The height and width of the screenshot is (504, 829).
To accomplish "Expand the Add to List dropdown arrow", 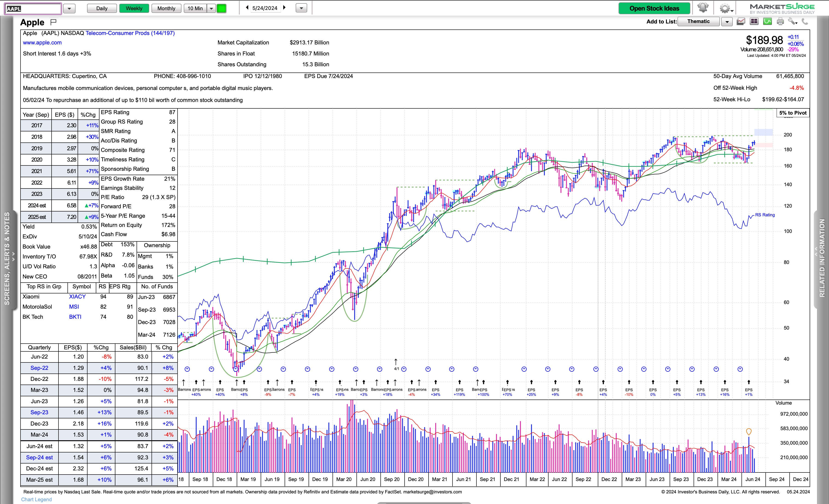I will [727, 22].
